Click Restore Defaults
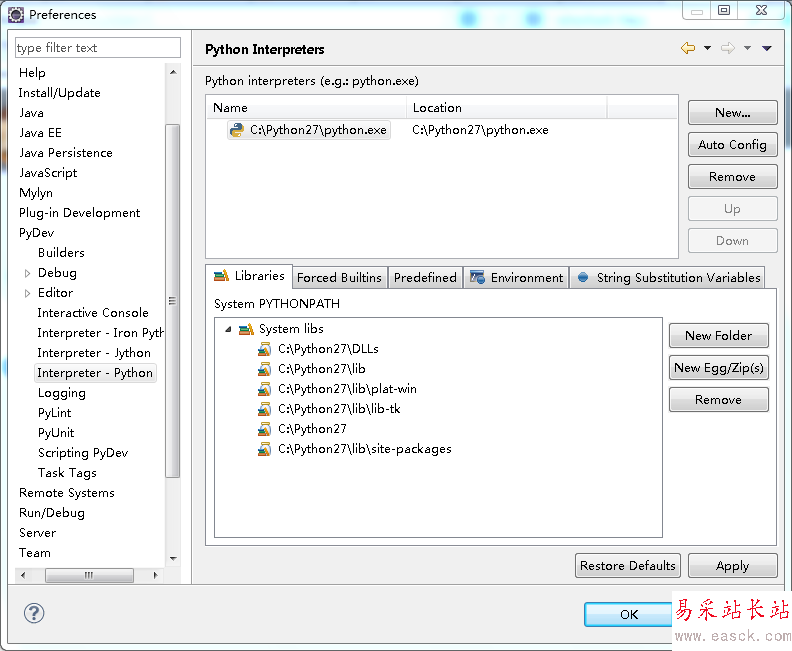The image size is (792, 651). click(x=628, y=566)
